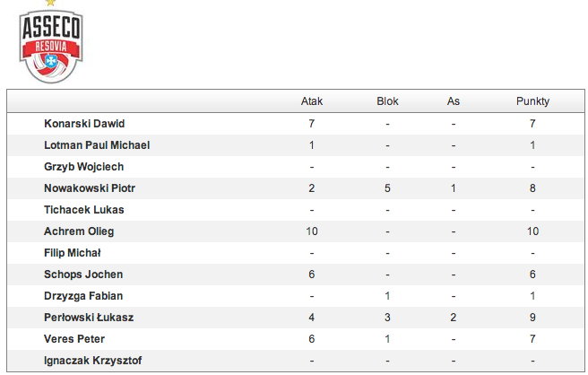588x375 pixels.
Task: Select Filip Michał in the table
Action: (x=72, y=253)
